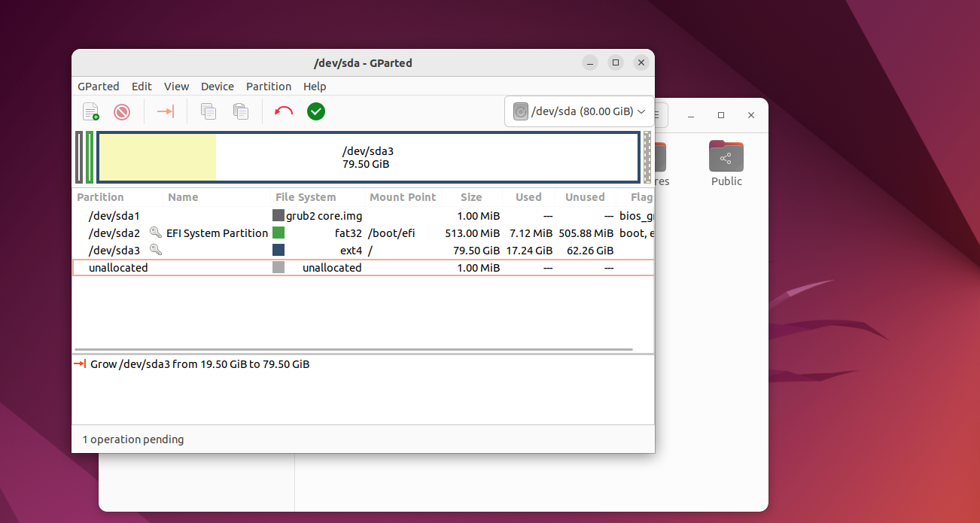
Task: Open the Edit menu
Action: [142, 87]
